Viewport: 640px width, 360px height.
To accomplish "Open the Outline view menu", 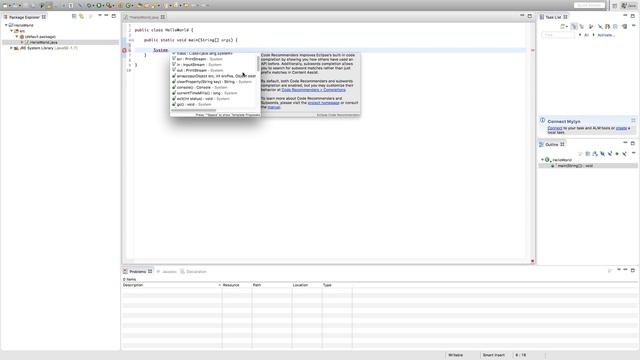I will click(634, 153).
